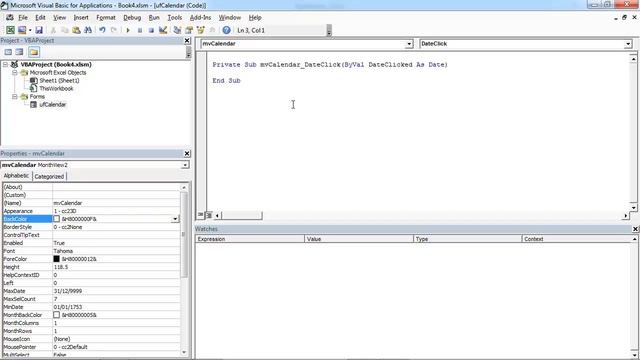Close the Properties - mvCalendar panel

point(187,153)
